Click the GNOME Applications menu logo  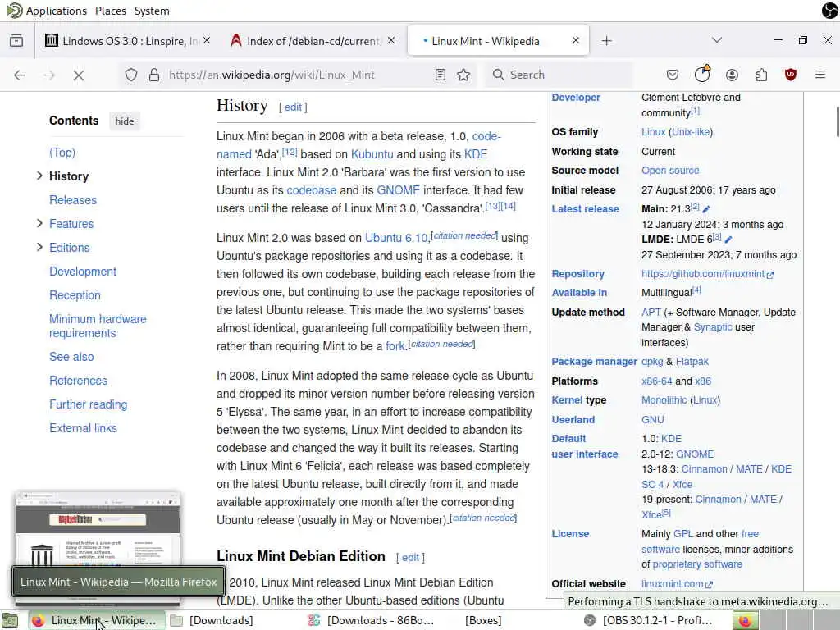click(x=13, y=10)
